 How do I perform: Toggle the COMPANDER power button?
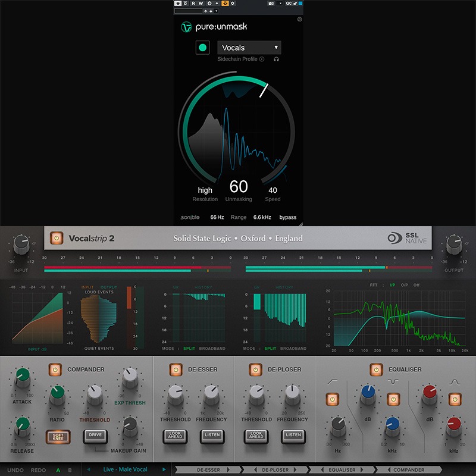[x=55, y=369]
